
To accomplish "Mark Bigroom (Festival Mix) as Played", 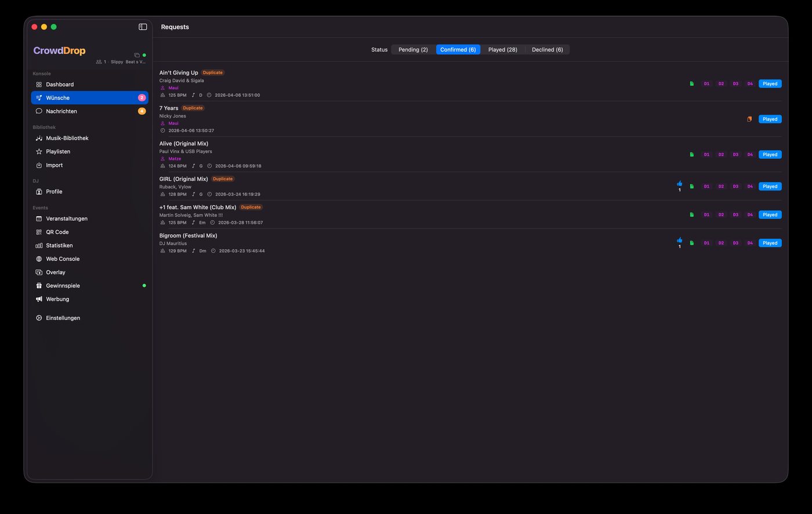I will [x=770, y=243].
